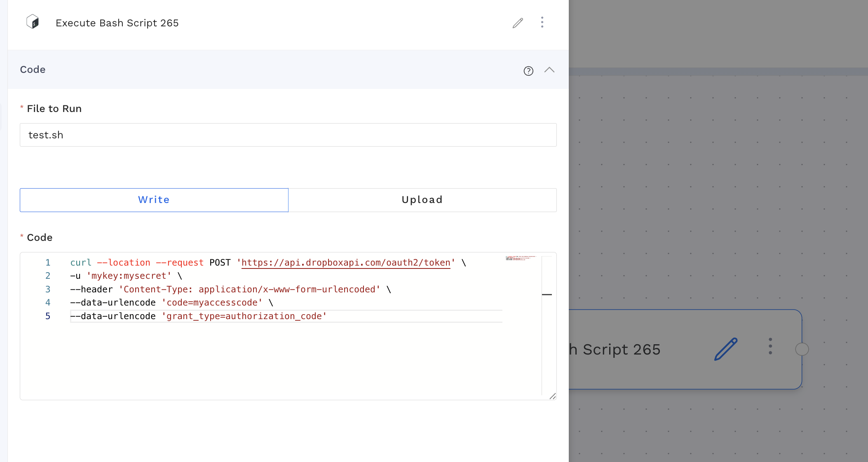
Task: Open three-dot menu on canvas node
Action: coord(770,346)
